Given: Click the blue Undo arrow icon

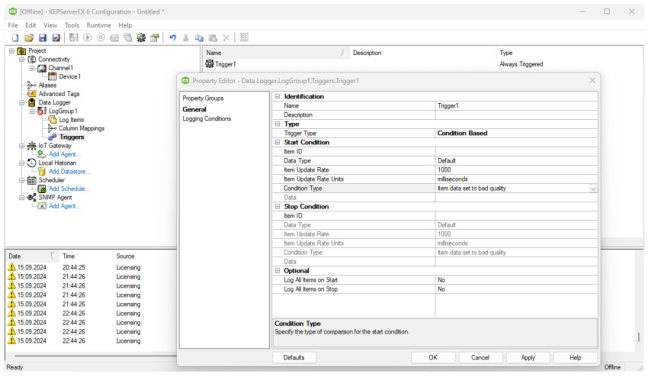Looking at the screenshot, I should coord(173,38).
